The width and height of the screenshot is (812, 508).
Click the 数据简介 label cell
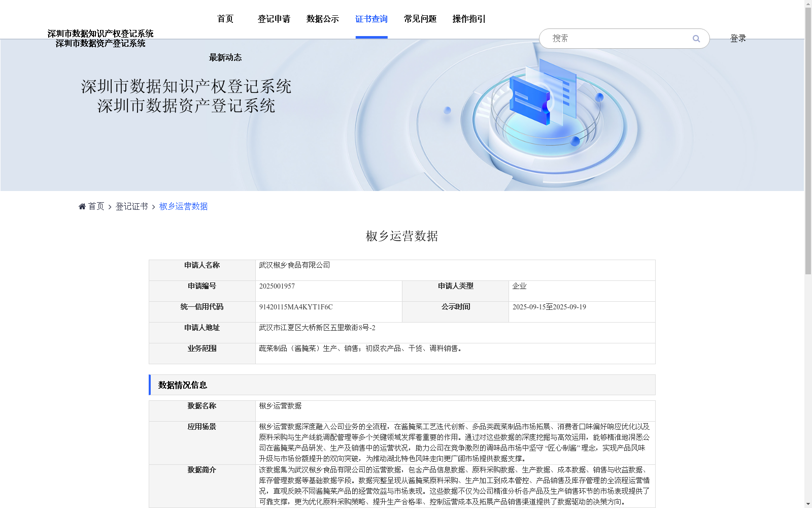click(202, 486)
